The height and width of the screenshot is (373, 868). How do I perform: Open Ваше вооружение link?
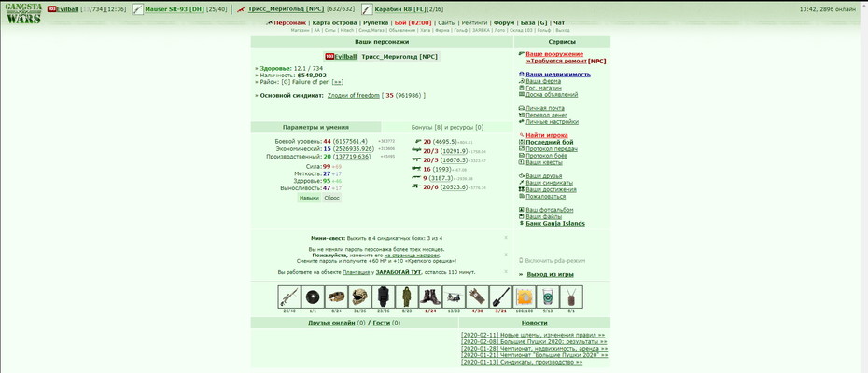pos(554,54)
